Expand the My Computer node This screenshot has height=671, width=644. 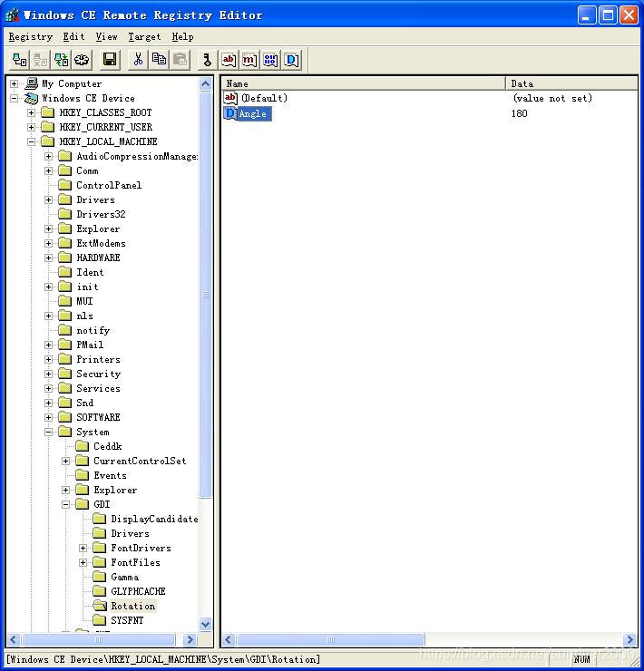15,83
